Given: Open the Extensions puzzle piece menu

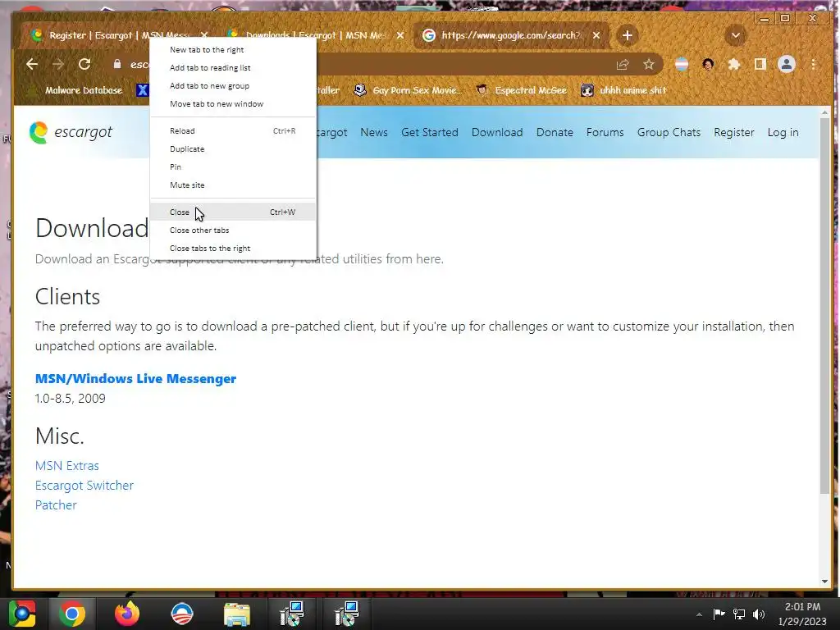Looking at the screenshot, I should point(734,64).
